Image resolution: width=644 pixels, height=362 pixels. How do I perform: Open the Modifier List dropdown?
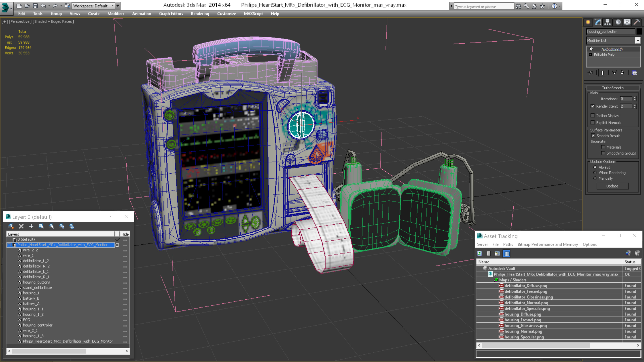coord(638,40)
